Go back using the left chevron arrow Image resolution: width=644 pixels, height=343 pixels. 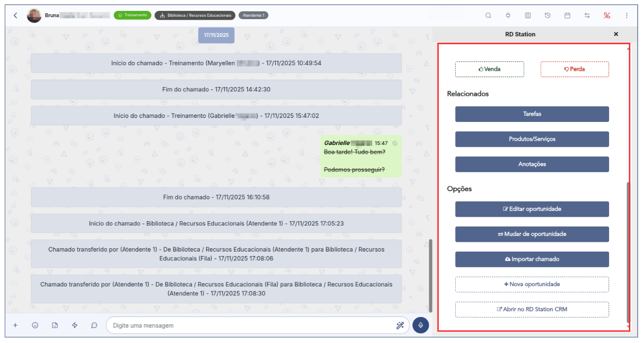coord(15,15)
